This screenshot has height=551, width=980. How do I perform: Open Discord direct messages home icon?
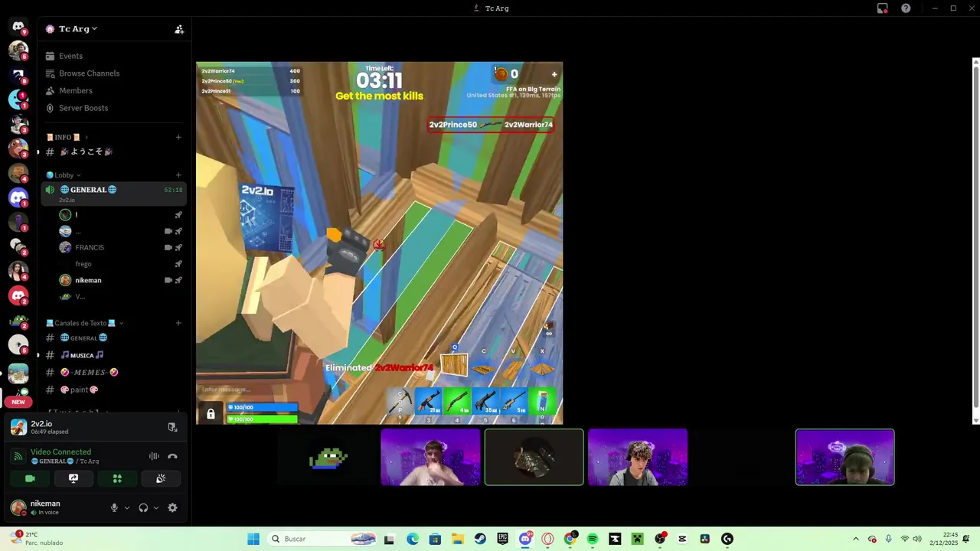point(18,26)
